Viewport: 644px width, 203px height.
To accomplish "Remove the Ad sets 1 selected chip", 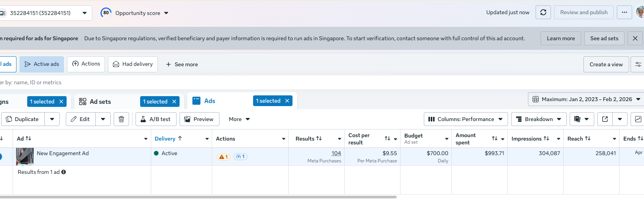I will tap(174, 101).
